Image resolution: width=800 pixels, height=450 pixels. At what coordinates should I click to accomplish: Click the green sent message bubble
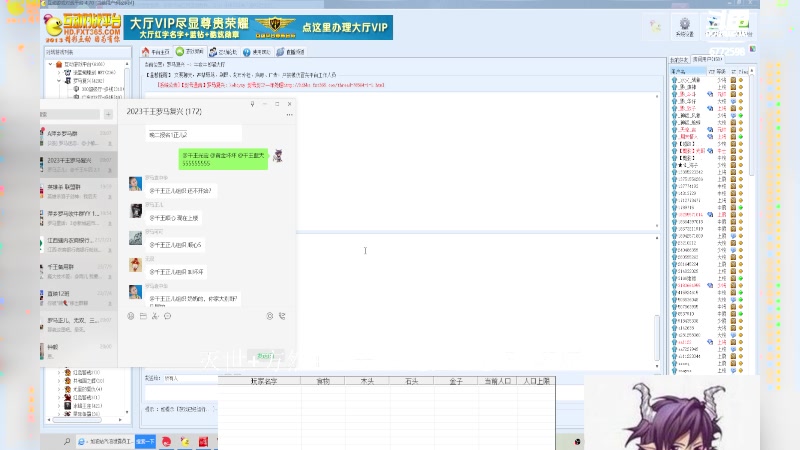click(223, 159)
